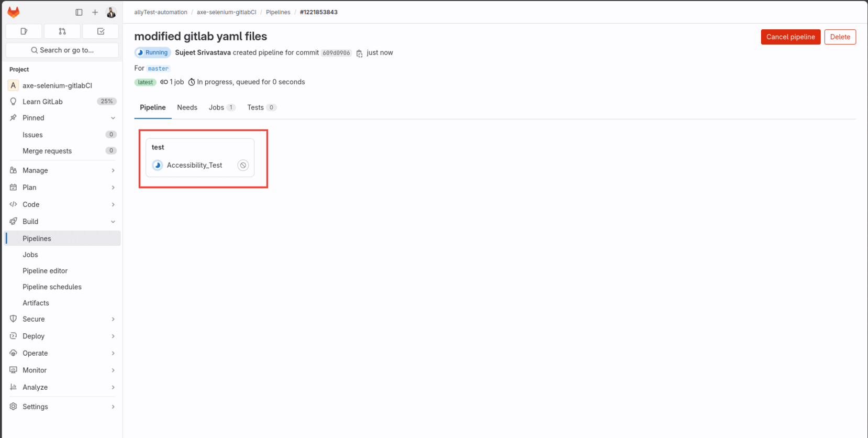
Task: Collapse the Pinned section chevron
Action: click(x=113, y=118)
